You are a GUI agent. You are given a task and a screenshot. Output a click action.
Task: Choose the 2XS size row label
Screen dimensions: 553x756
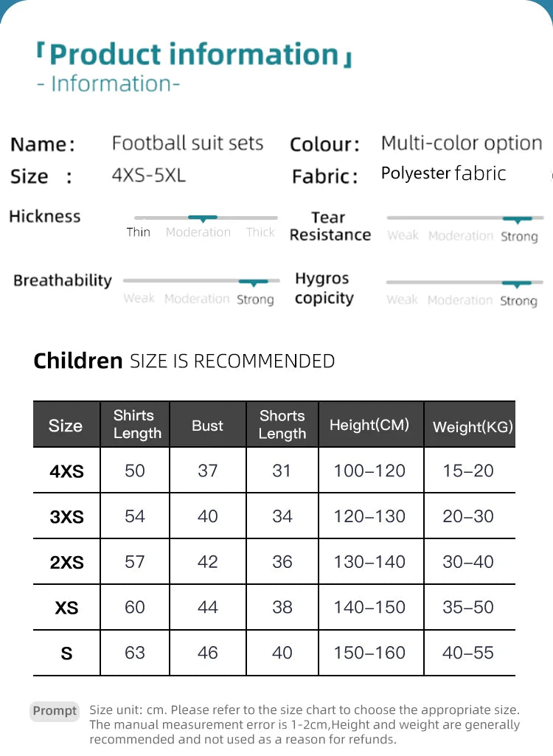click(x=66, y=563)
